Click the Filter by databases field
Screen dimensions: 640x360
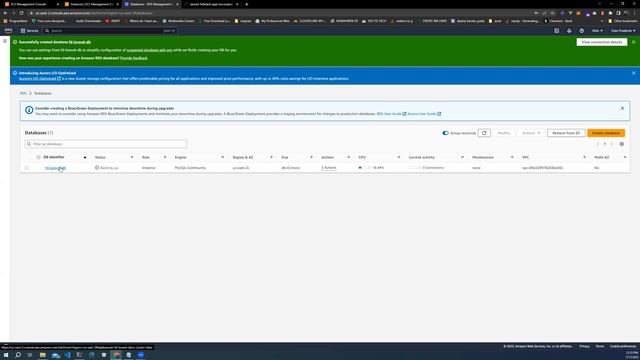106,144
